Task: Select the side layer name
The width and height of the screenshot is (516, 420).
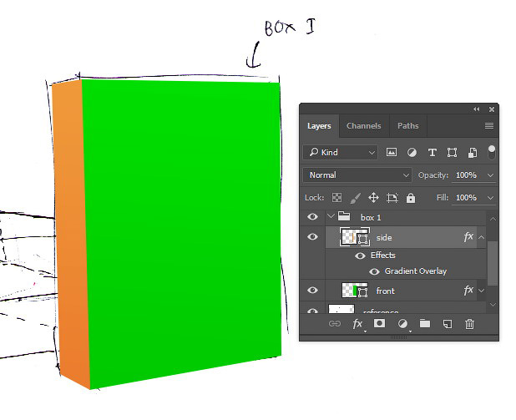Action: pyautogui.click(x=384, y=238)
